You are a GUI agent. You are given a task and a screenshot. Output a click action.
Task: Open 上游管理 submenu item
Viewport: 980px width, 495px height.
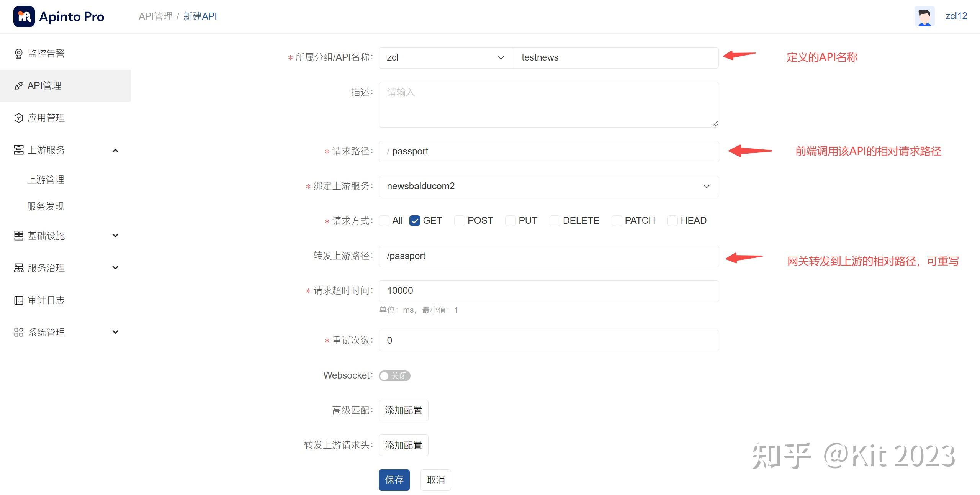click(x=46, y=179)
